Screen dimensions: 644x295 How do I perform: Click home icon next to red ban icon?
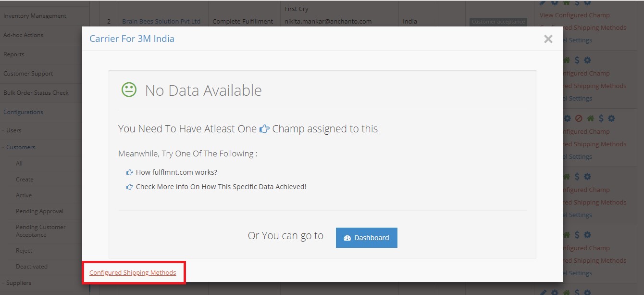590,118
